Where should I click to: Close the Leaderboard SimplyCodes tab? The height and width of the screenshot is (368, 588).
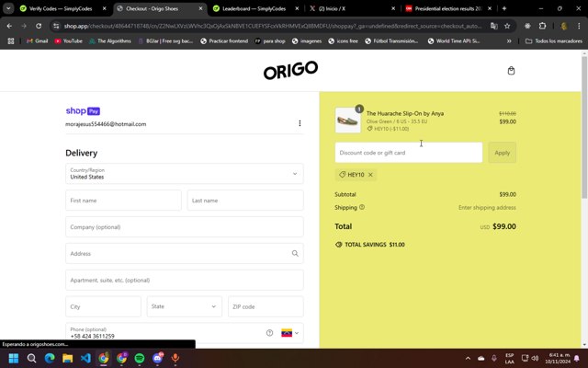tap(297, 8)
